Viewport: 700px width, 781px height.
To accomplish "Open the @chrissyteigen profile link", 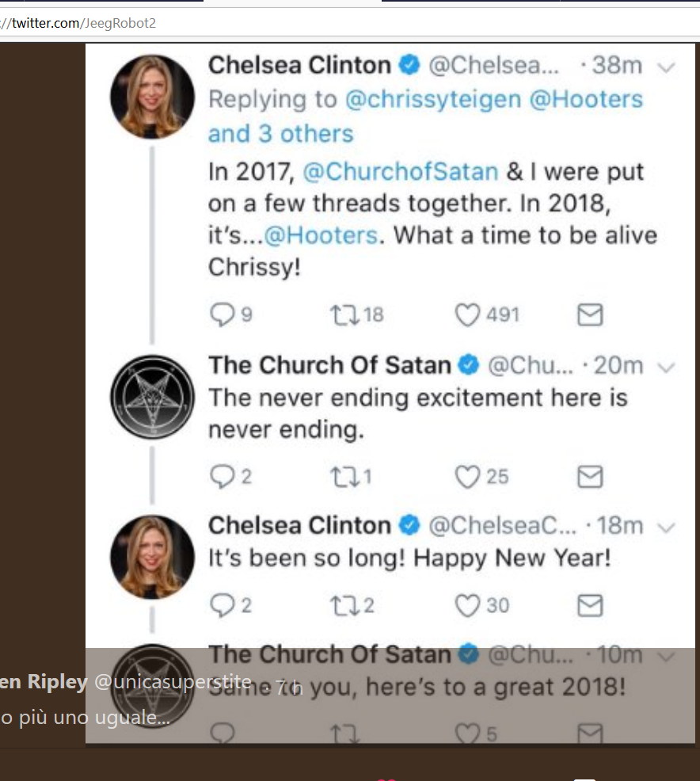I will [432, 101].
